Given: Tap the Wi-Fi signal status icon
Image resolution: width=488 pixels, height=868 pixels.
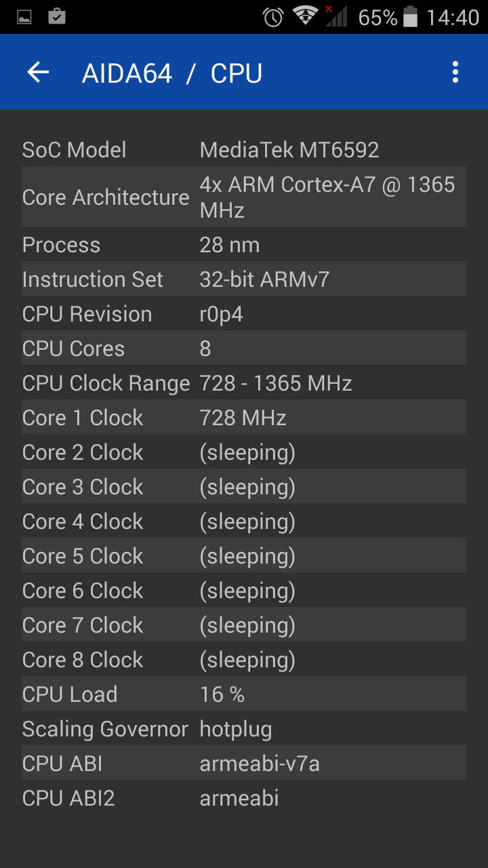Looking at the screenshot, I should [306, 16].
